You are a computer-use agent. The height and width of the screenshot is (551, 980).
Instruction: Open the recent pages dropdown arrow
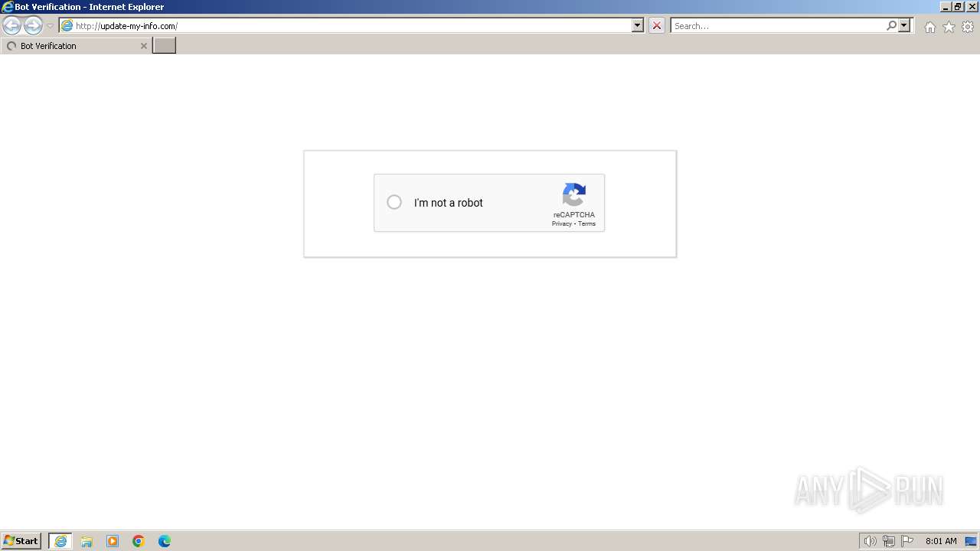point(50,26)
